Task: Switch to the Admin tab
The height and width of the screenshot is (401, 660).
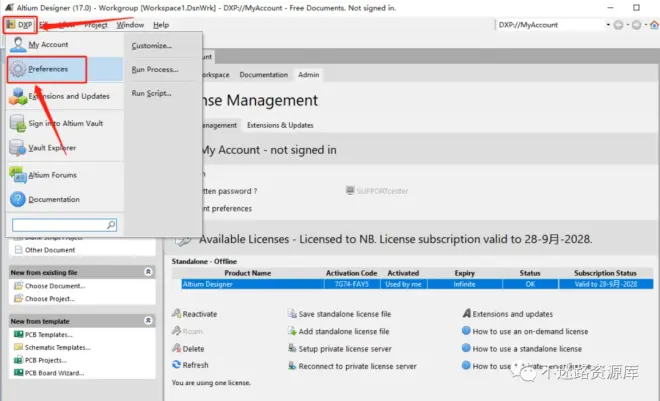Action: click(309, 74)
